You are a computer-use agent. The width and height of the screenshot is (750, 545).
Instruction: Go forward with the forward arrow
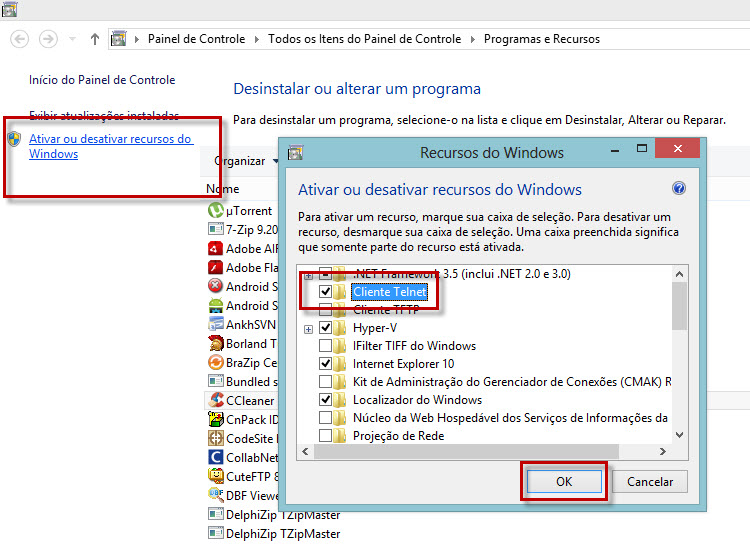coord(48,39)
